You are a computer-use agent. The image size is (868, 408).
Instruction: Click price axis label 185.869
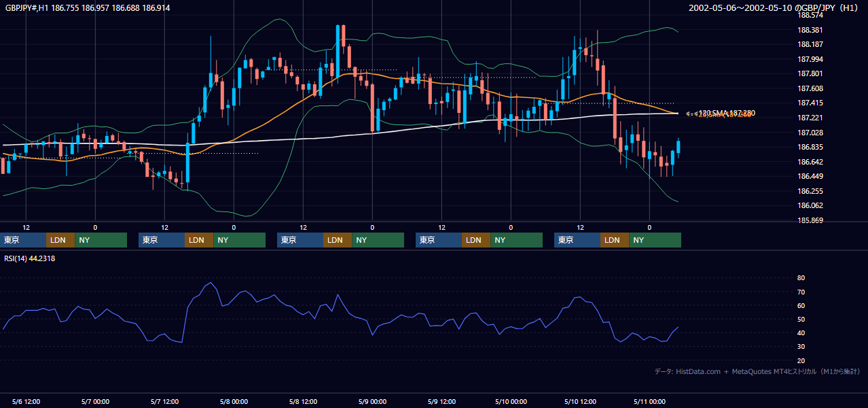[812, 220]
